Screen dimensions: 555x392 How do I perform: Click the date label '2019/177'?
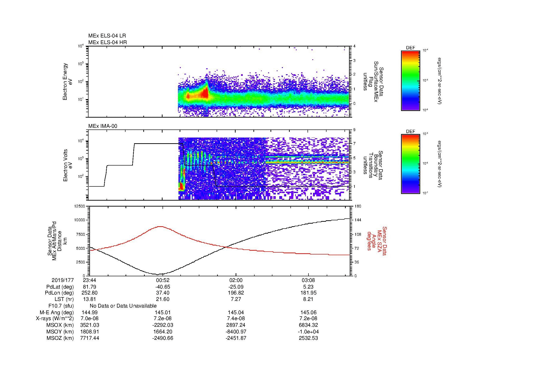pyautogui.click(x=63, y=280)
